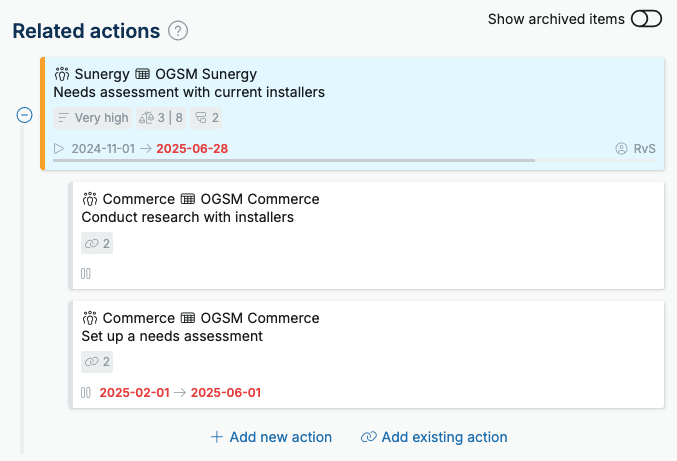Open Set up a needs assessment action

(172, 336)
